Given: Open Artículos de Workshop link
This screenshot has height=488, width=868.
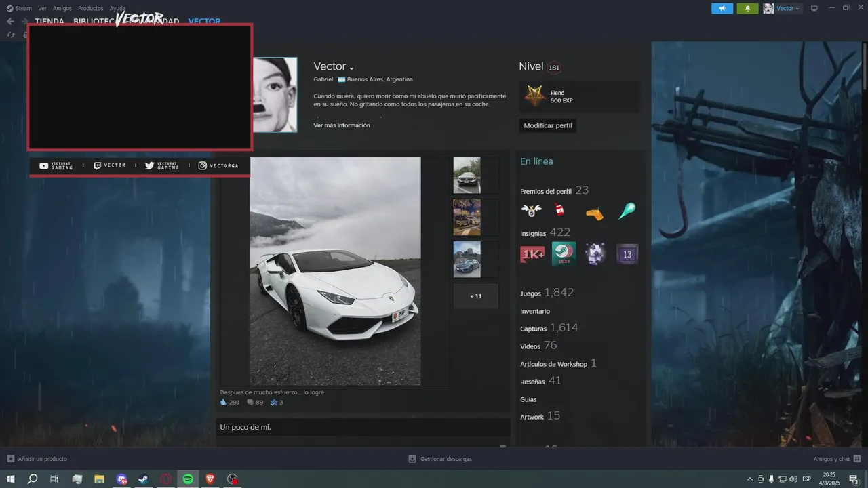Looking at the screenshot, I should point(558,363).
